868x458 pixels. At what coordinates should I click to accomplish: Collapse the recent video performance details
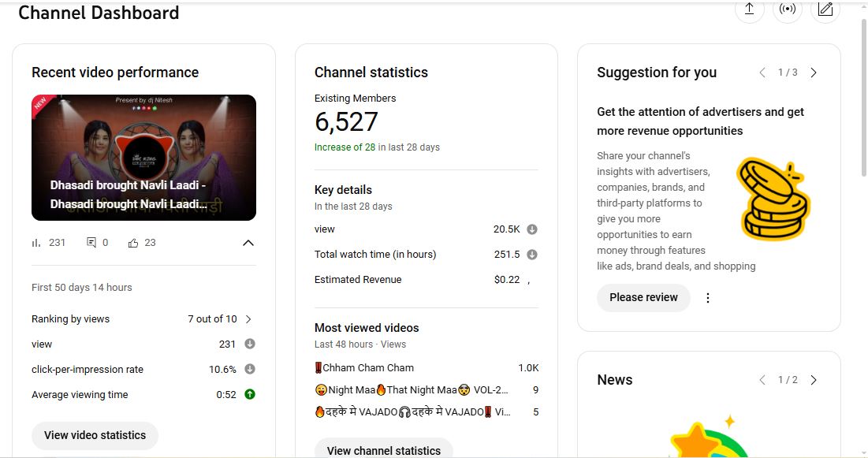(x=248, y=243)
